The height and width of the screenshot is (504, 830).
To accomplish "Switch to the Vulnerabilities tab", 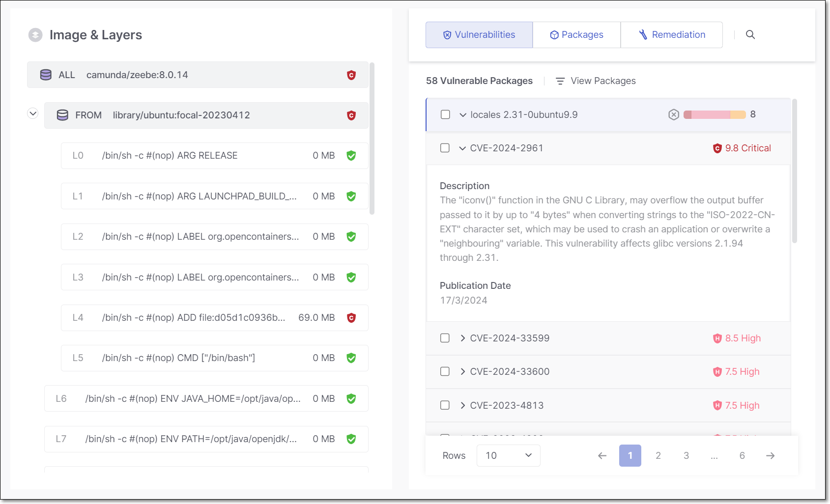I will coord(479,35).
